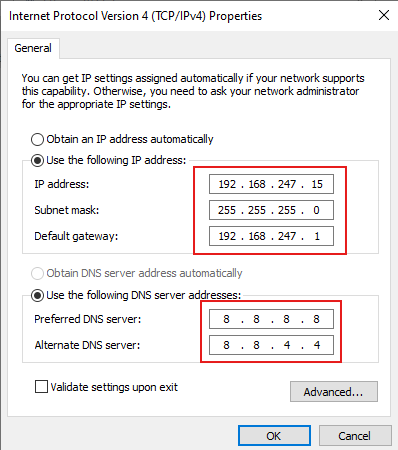398x450 pixels.
Task: Click the Subnet mask input field
Action: pyautogui.click(x=271, y=210)
